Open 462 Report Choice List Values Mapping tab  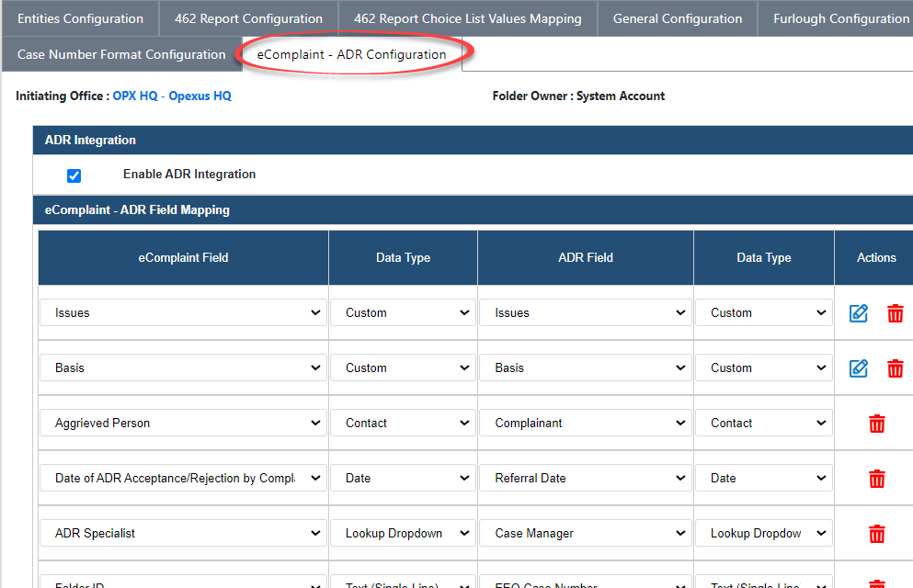coord(468,18)
